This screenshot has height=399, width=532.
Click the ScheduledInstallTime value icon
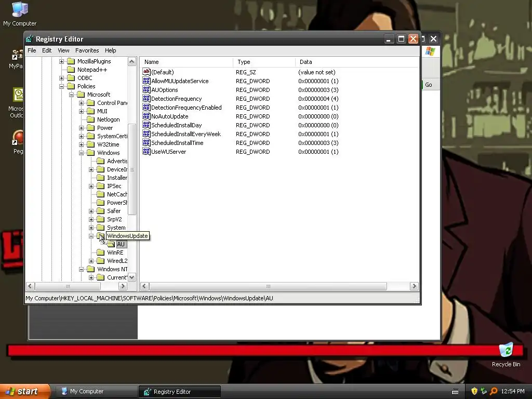(x=146, y=142)
